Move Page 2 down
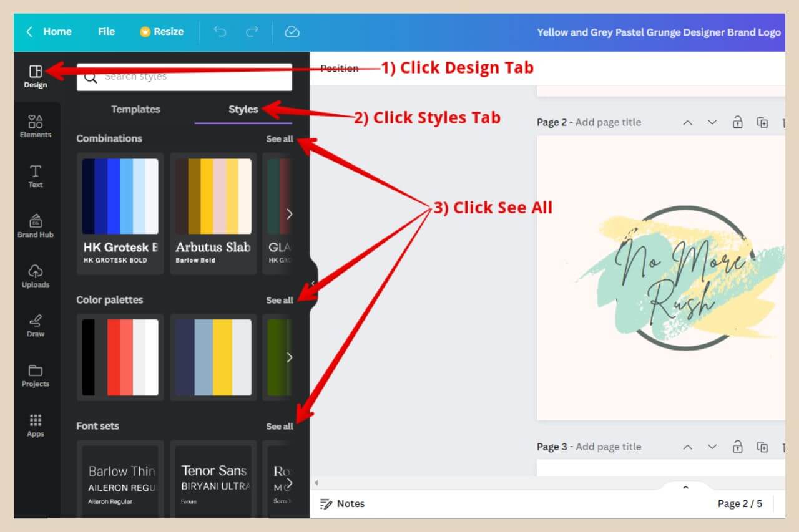799x532 pixels. (x=712, y=122)
